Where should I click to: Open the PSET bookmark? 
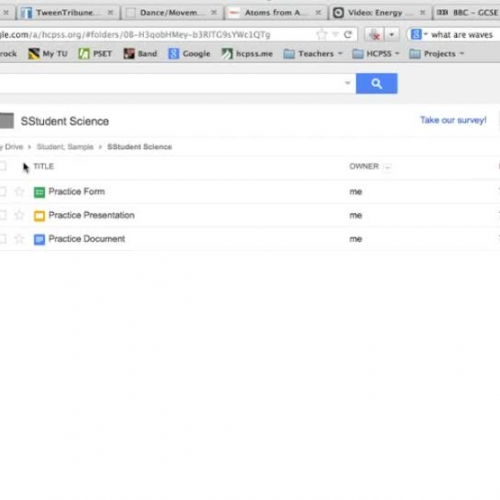95,54
